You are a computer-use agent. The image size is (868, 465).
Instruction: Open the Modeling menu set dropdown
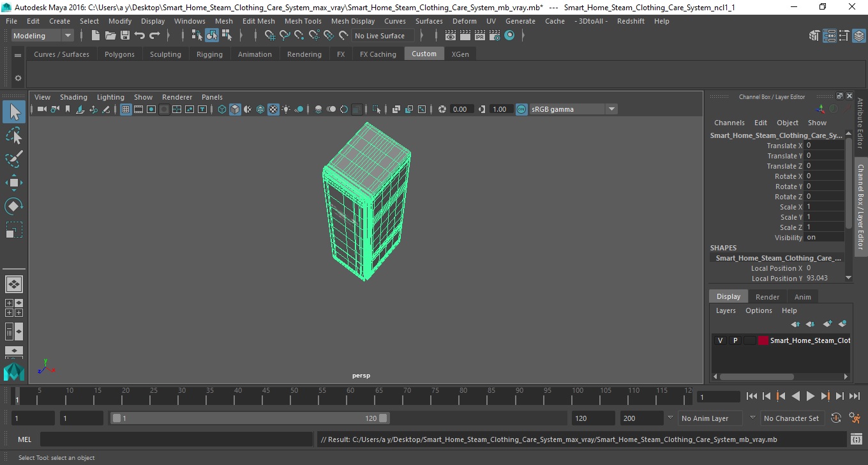pos(43,36)
